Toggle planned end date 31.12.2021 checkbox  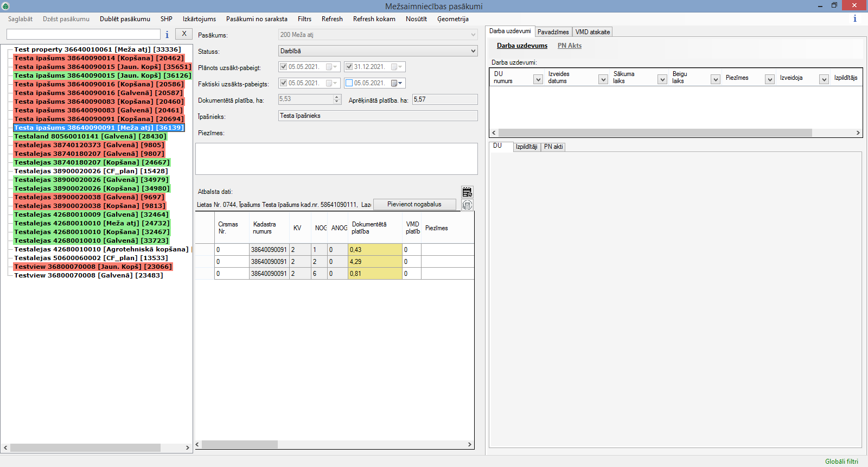coord(349,67)
